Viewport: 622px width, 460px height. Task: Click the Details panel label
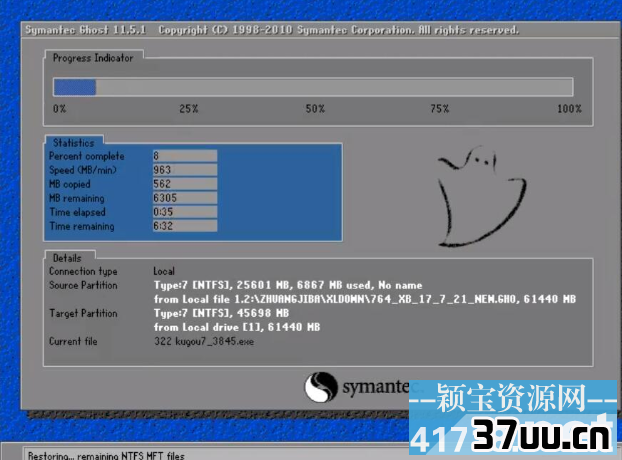pos(67,258)
